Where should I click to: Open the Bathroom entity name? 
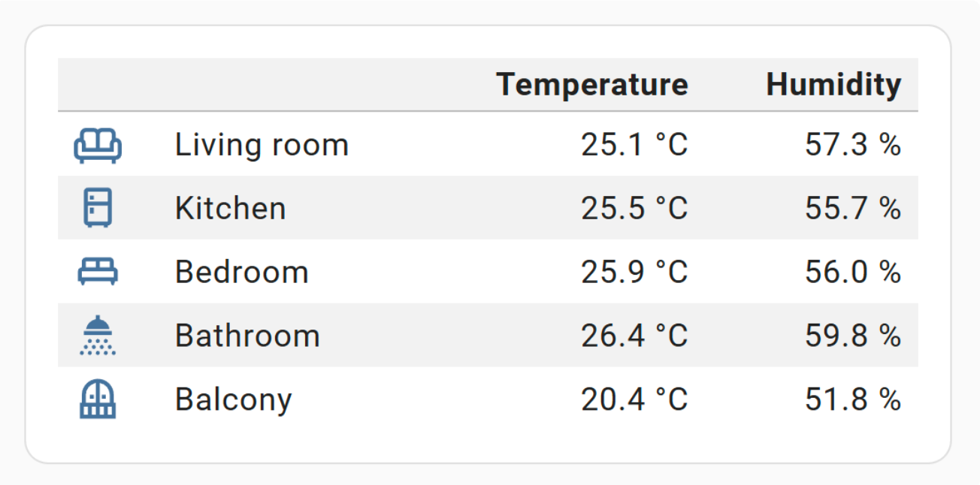pyautogui.click(x=247, y=336)
